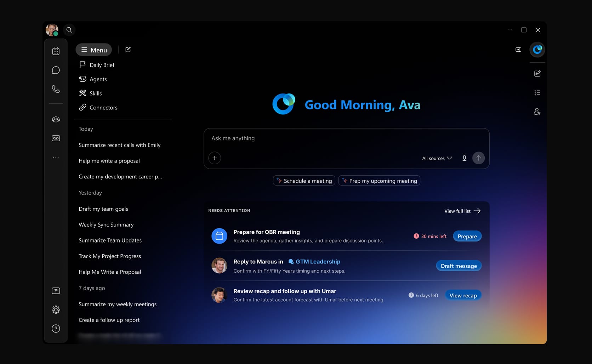
Task: Open the voicemail icon in sidebar
Action: 56,138
